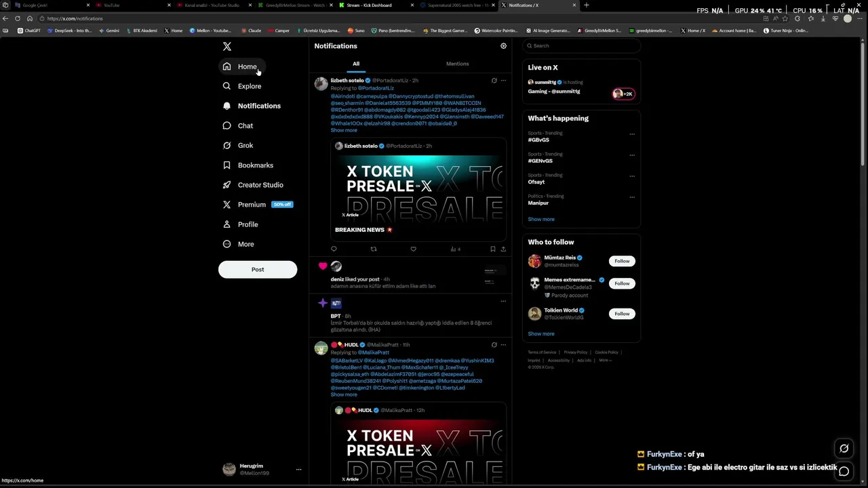Reply to lizbeth sotelo's post
868x488 pixels.
[x=334, y=249]
